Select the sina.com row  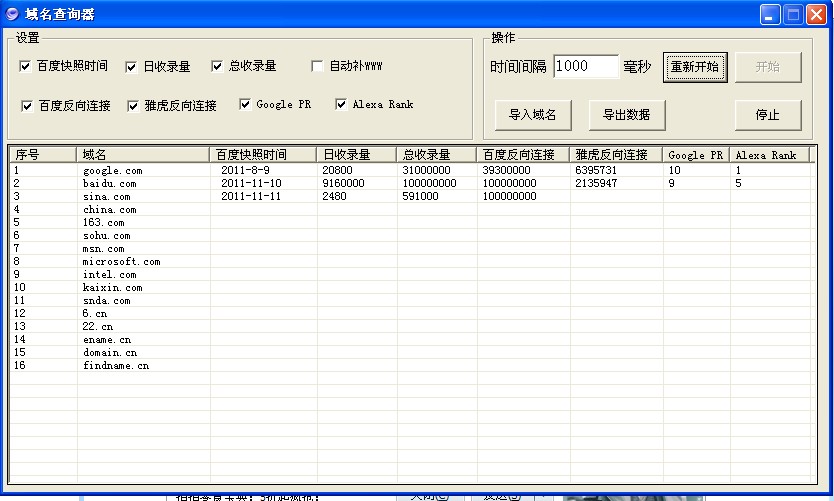point(412,196)
